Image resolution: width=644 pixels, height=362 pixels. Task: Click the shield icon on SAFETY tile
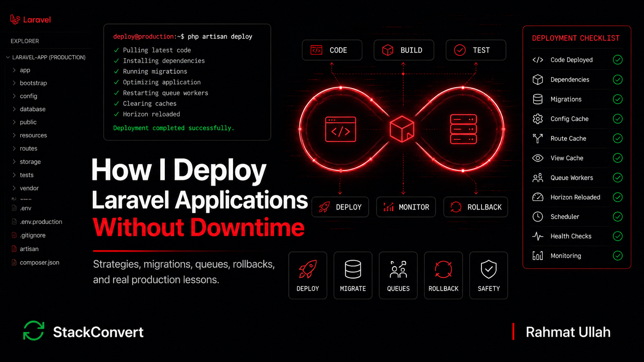tap(488, 269)
